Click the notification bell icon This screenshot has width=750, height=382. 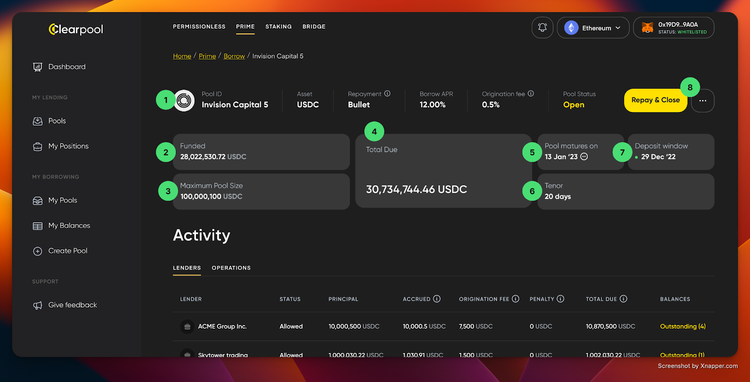click(x=542, y=28)
